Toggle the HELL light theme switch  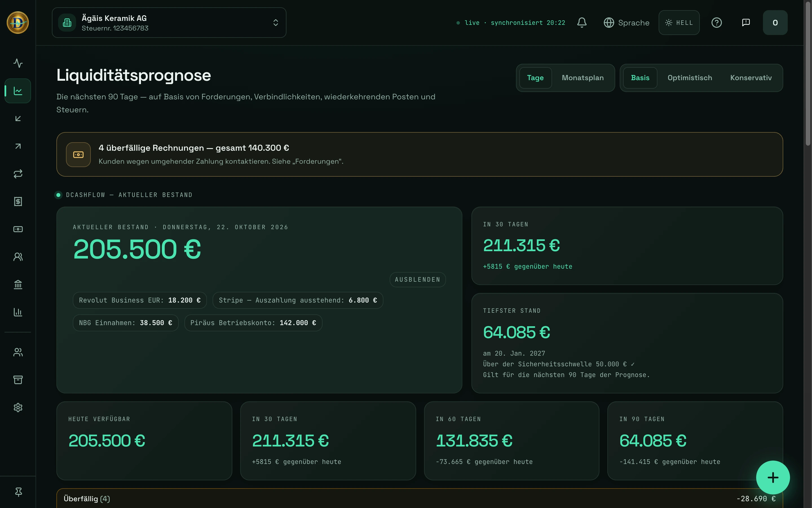coord(679,23)
